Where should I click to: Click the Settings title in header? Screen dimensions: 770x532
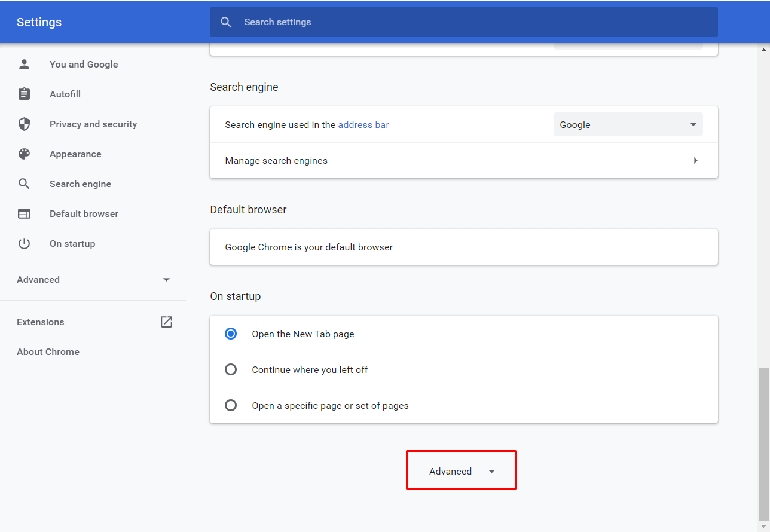39,22
